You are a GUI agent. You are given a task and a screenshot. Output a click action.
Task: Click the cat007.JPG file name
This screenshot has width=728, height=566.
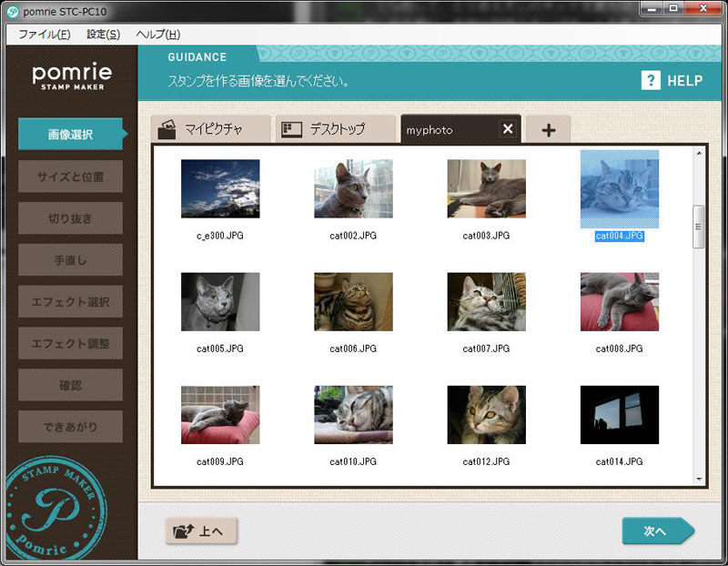(486, 349)
